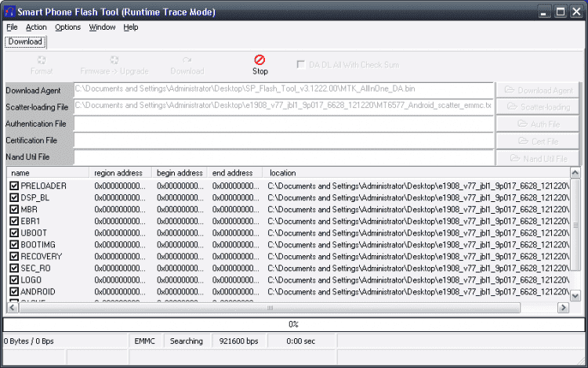This screenshot has height=368, width=588.
Task: Click the Download Agent path field
Action: coord(283,89)
